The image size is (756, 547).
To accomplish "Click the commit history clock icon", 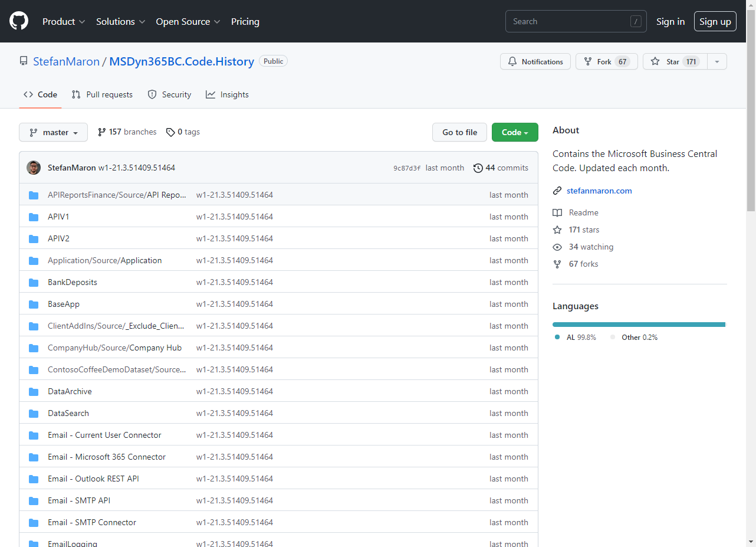I will (x=478, y=168).
